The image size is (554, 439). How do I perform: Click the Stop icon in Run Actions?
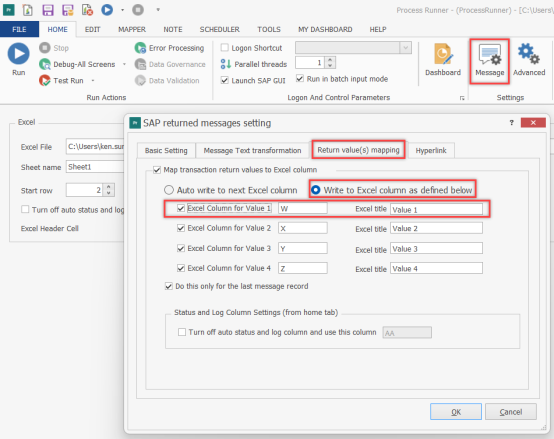coord(45,48)
